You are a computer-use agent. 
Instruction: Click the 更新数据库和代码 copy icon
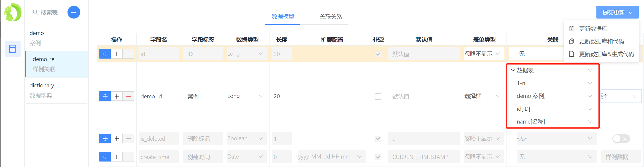571,41
